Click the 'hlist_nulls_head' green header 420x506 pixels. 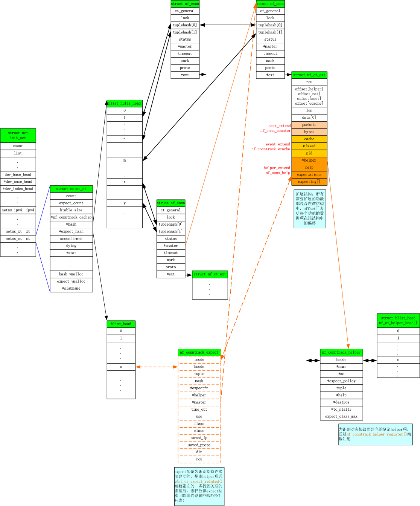click(125, 104)
